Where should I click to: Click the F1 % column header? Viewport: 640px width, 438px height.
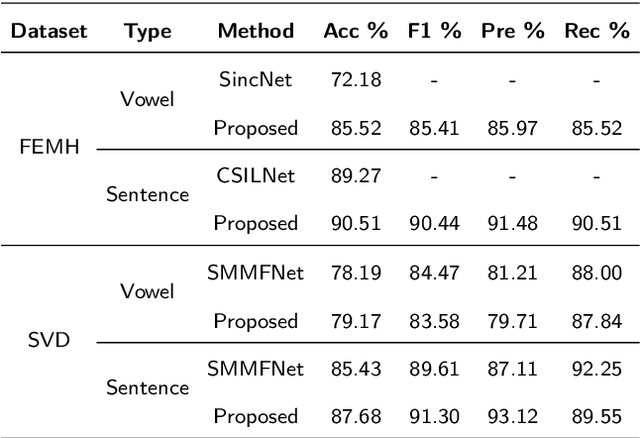click(435, 31)
